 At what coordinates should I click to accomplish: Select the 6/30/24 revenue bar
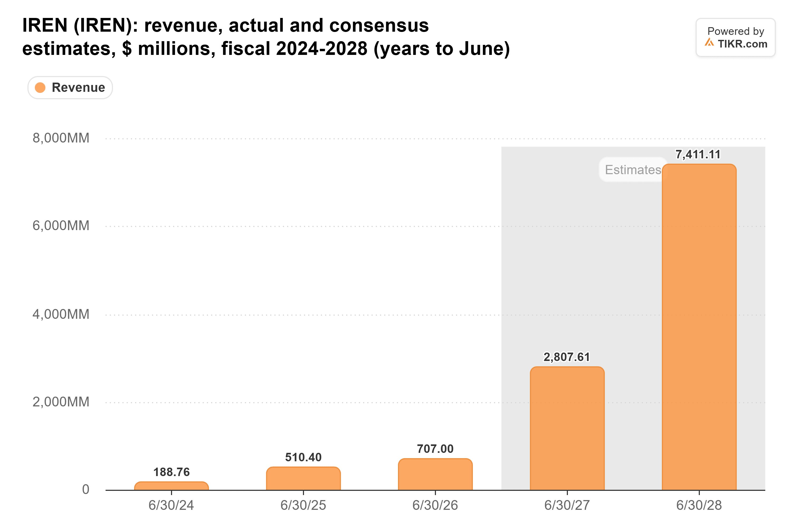pos(171,486)
